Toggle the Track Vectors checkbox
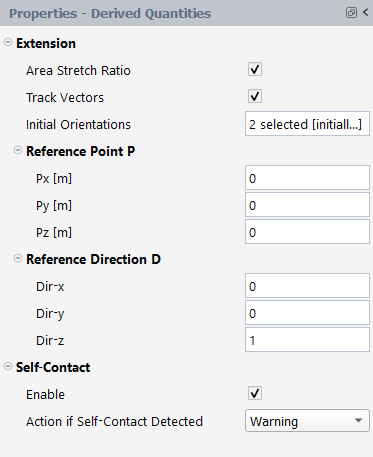 255,97
